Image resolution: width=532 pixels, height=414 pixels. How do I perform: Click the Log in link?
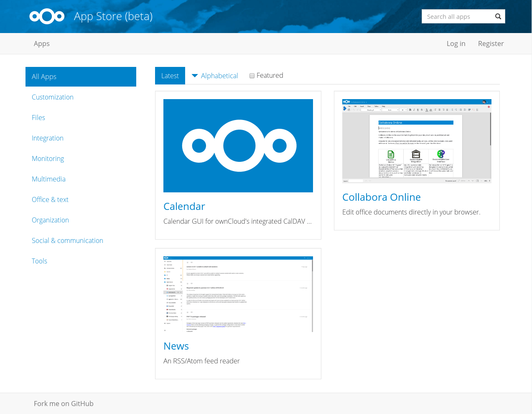click(456, 43)
